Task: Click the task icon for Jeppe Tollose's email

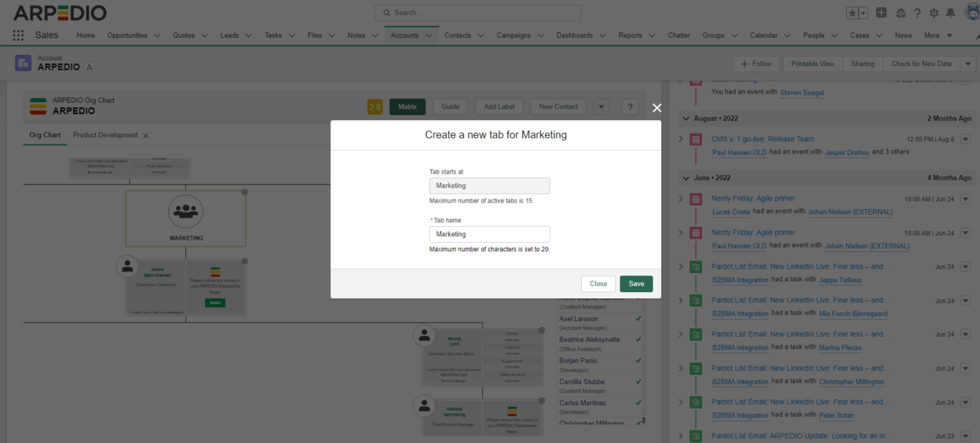Action: coord(696,267)
